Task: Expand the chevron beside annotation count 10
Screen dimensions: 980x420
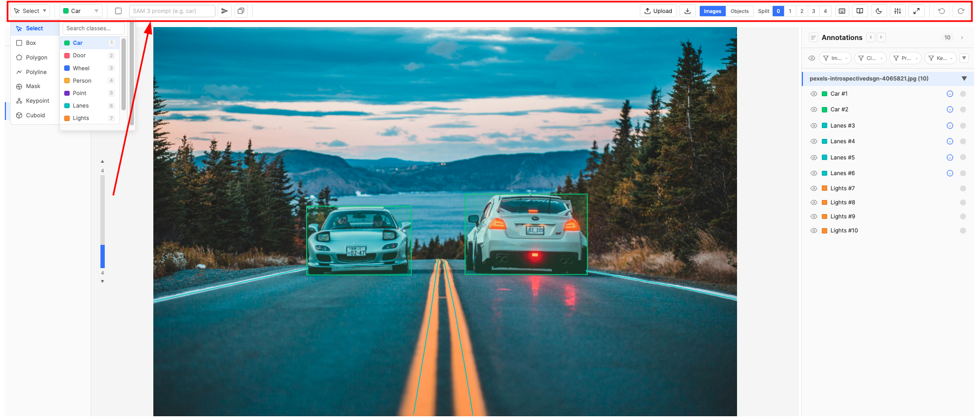Action: (x=962, y=38)
